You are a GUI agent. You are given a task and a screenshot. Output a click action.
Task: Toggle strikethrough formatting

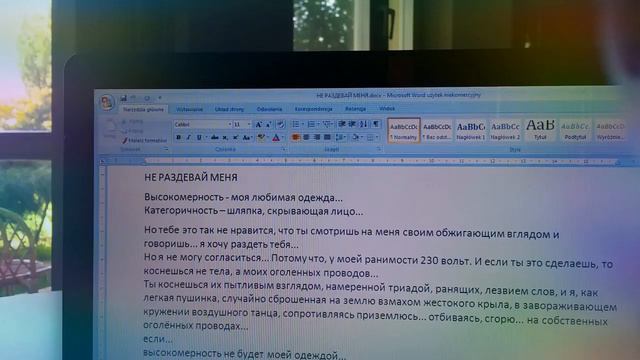pos(215,138)
